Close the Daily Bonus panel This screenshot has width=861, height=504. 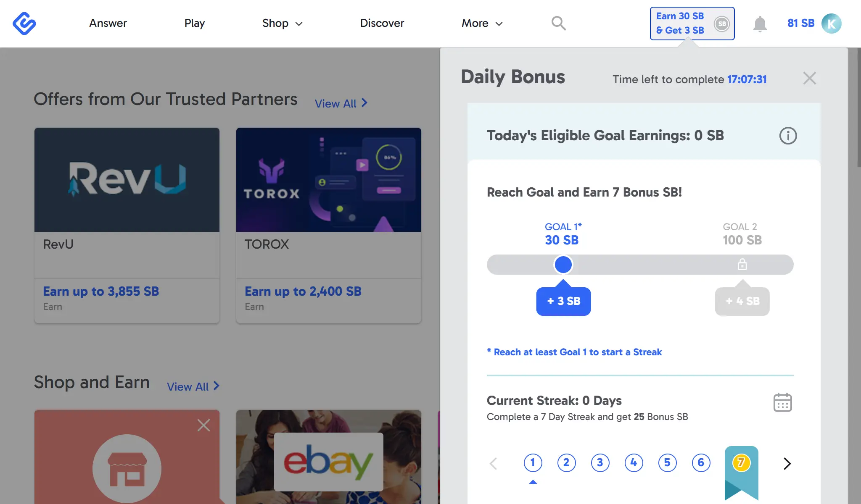click(809, 79)
